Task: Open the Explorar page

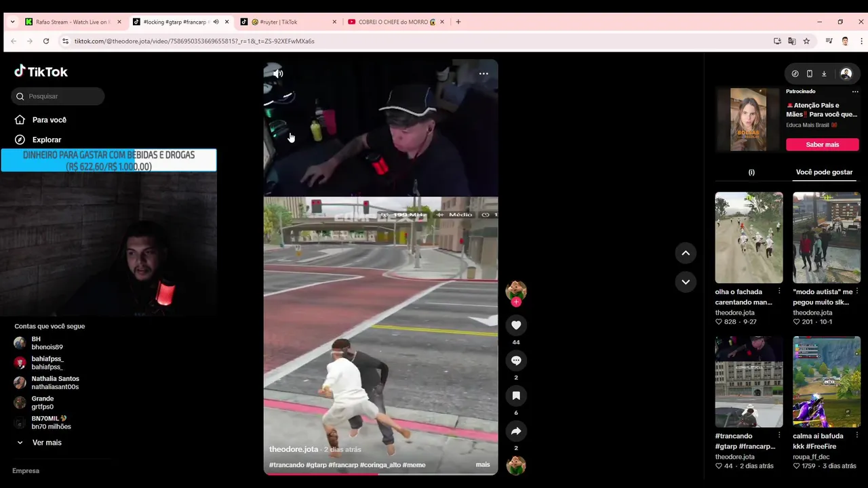Action: tap(39, 140)
